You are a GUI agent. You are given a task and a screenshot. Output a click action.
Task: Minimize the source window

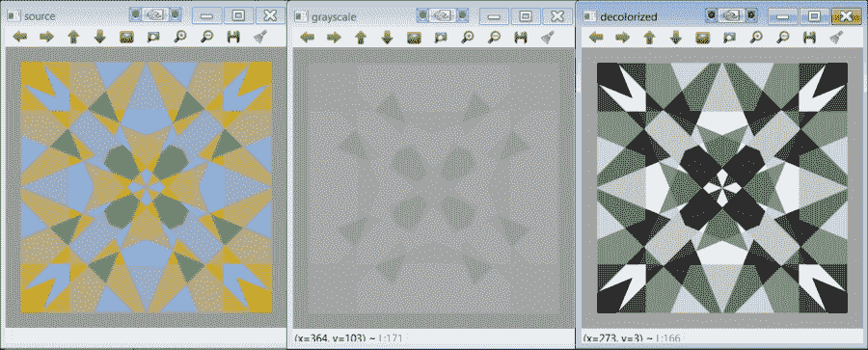click(x=207, y=15)
